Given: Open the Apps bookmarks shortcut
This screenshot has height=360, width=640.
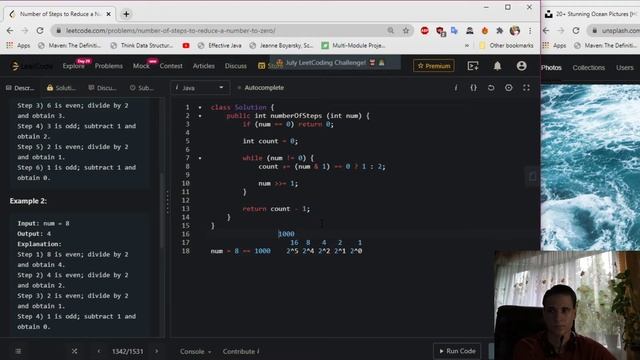Looking at the screenshot, I should [x=18, y=45].
